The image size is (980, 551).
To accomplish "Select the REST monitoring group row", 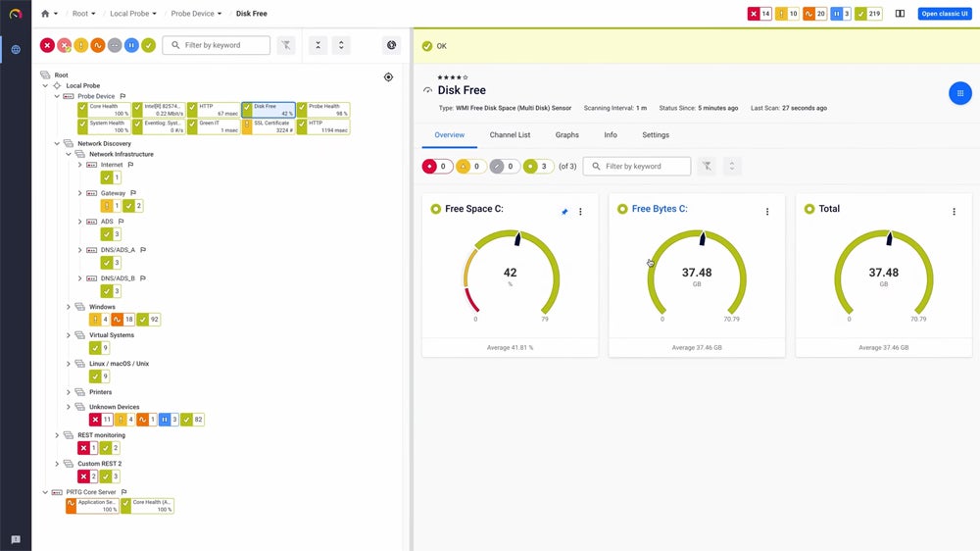I will (101, 435).
